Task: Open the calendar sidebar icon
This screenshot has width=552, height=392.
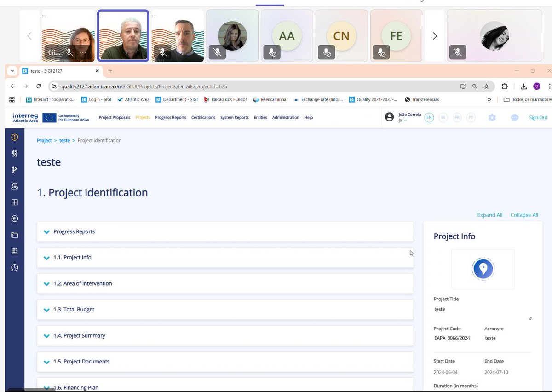Action: coord(15,251)
